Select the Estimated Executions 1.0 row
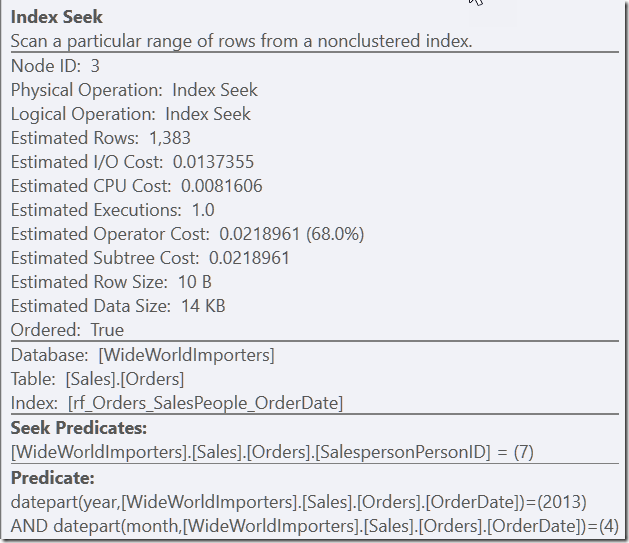The width and height of the screenshot is (629, 543). pos(112,210)
